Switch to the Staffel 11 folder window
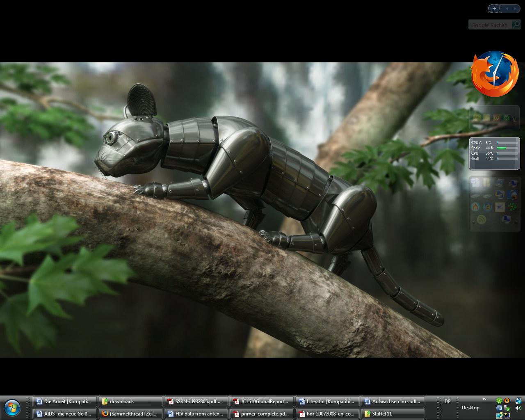This screenshot has width=525, height=420. pos(393,414)
